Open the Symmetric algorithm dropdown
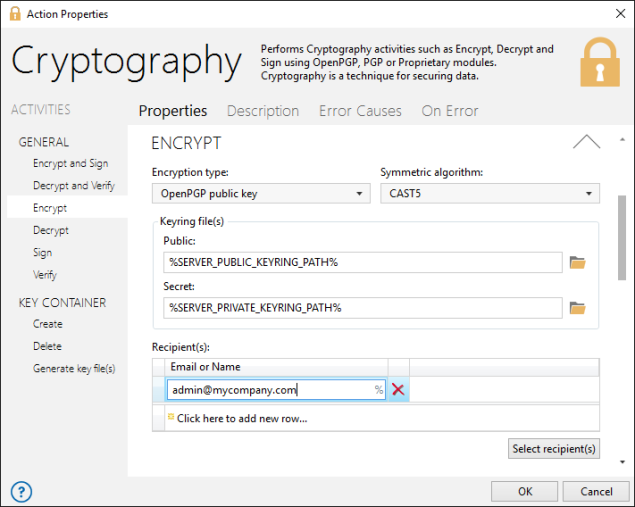Image resolution: width=635 pixels, height=507 pixels. [x=489, y=194]
